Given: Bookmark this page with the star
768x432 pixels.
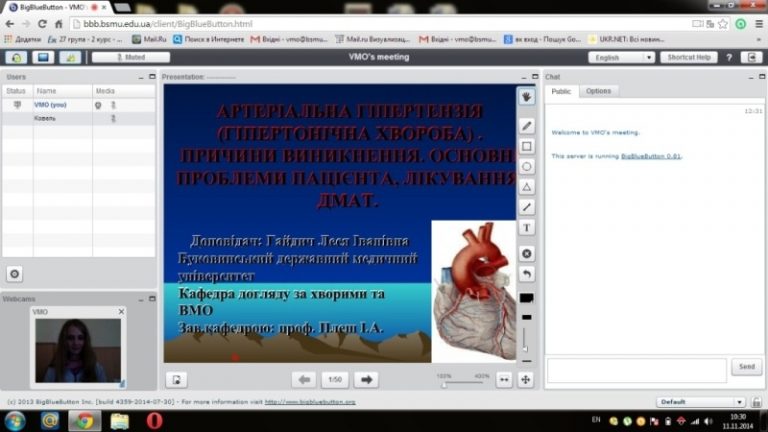Looking at the screenshot, I should tap(723, 24).
